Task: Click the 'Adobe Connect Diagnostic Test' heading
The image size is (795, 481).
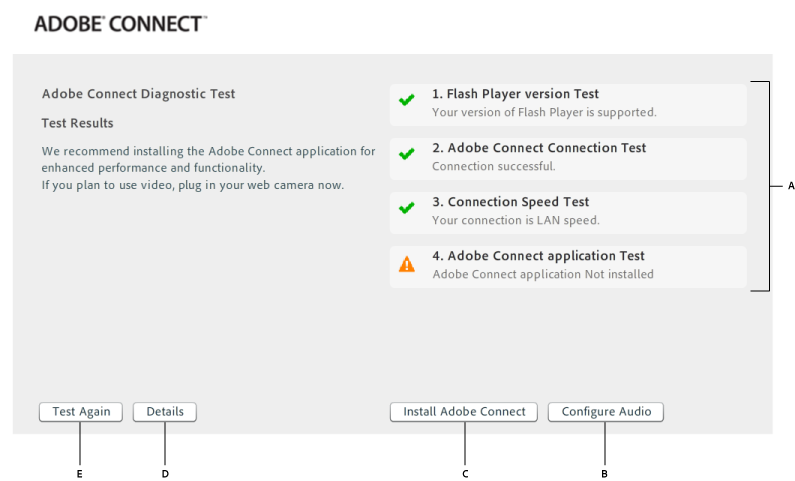Action: click(x=138, y=94)
